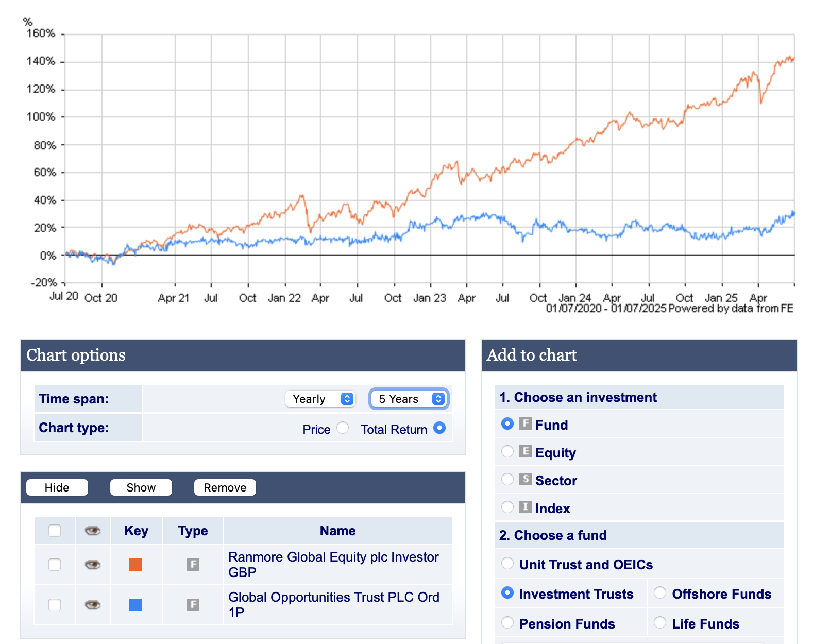Click the F icon beside Fund option
Screen dimensions: 813x644
pos(525,423)
